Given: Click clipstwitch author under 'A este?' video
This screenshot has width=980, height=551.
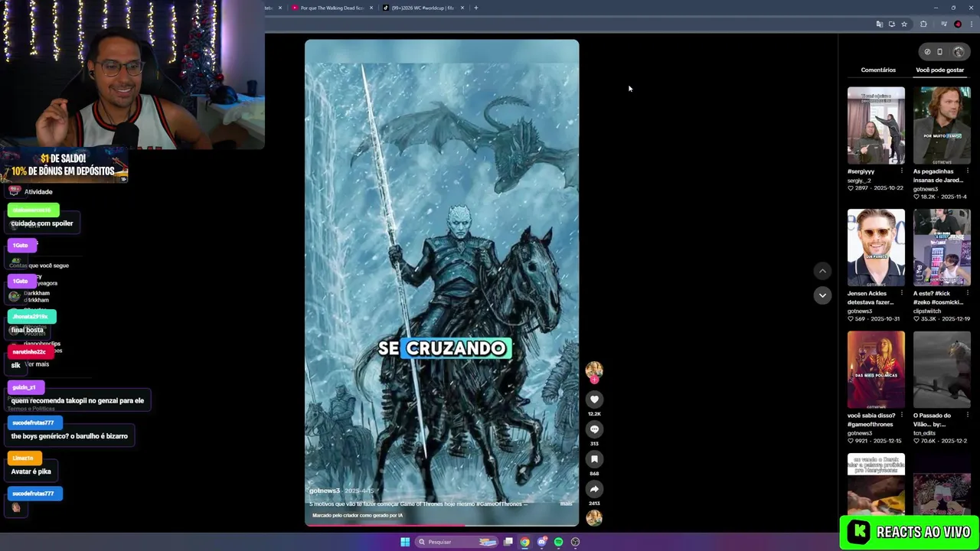Looking at the screenshot, I should 927,311.
